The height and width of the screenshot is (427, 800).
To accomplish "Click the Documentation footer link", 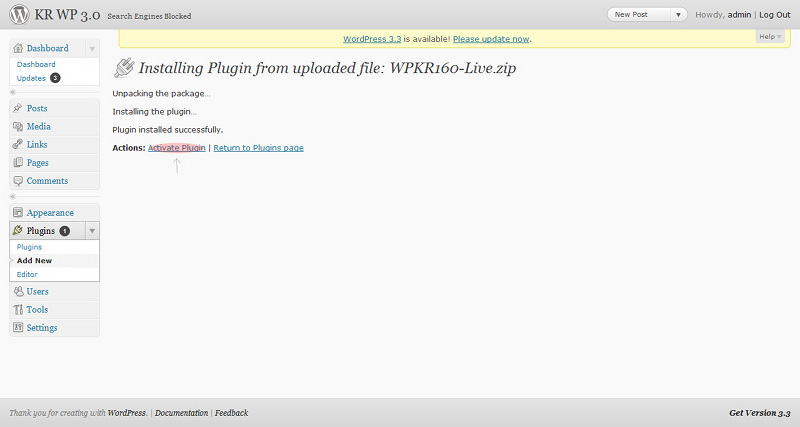I will tap(181, 413).
